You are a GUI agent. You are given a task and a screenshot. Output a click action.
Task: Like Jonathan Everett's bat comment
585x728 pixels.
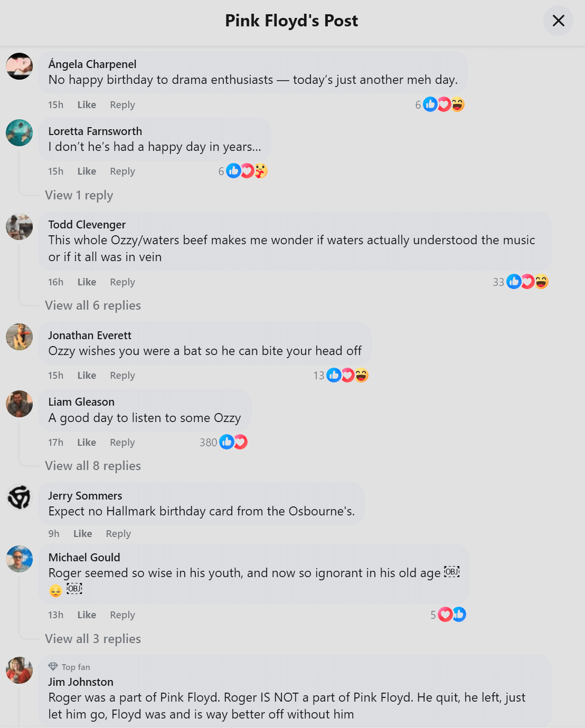[87, 375]
